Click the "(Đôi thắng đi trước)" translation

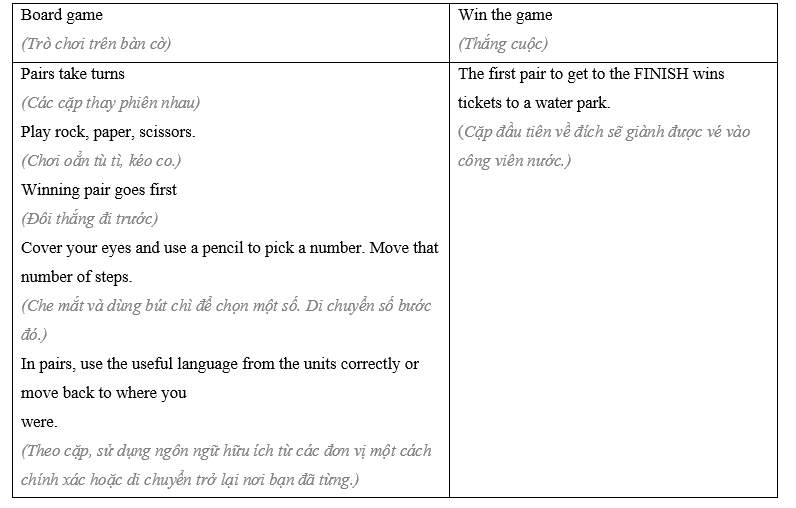(90, 219)
